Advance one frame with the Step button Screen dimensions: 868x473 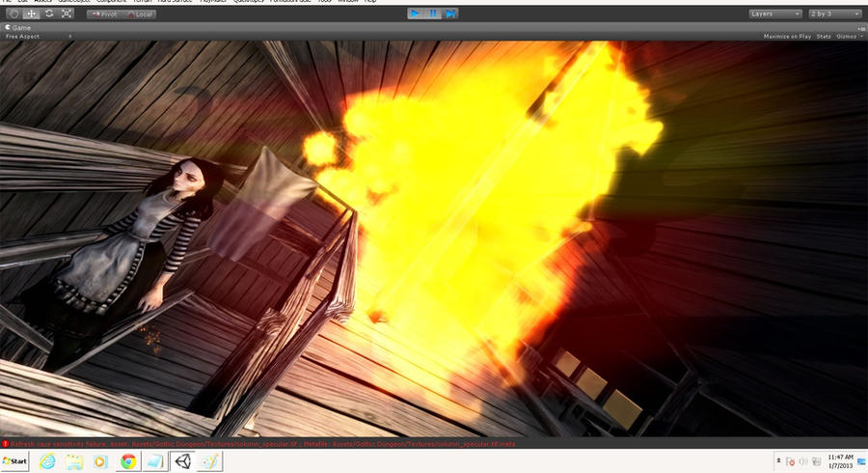(x=450, y=14)
